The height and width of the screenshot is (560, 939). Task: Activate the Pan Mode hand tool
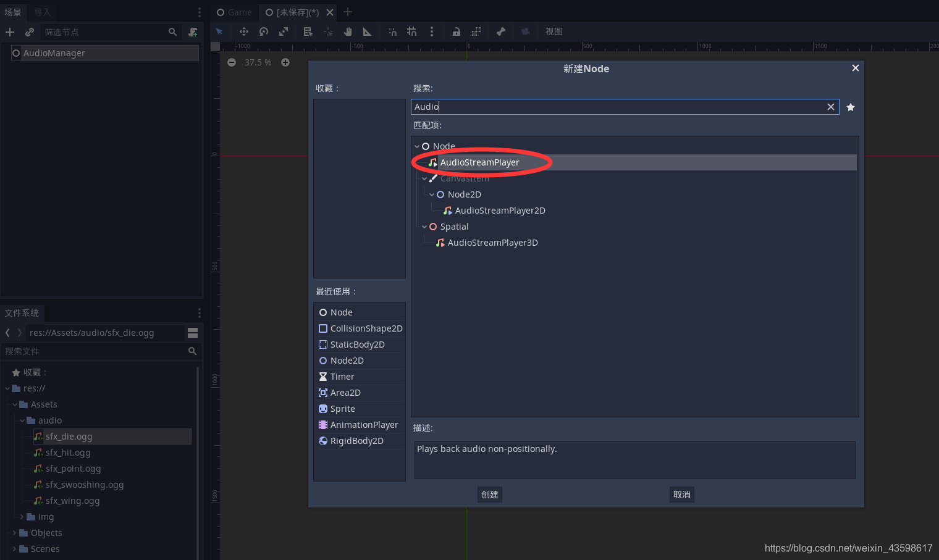click(348, 31)
